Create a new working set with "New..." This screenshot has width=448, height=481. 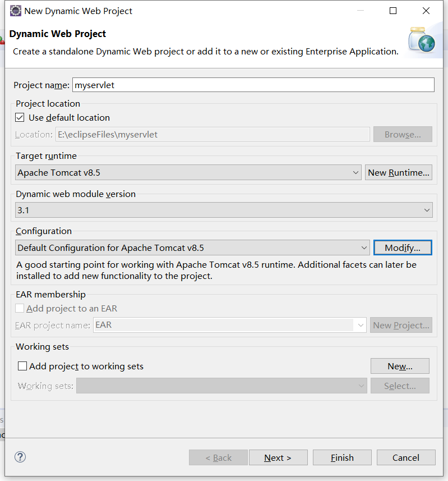400,365
